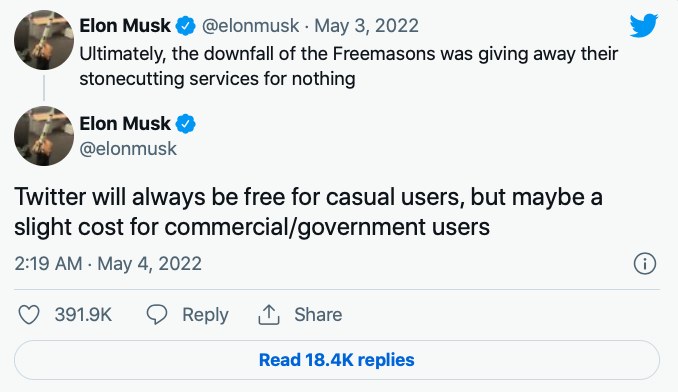Image resolution: width=678 pixels, height=392 pixels.
Task: Click verified badge on the main tweet
Action: (185, 124)
